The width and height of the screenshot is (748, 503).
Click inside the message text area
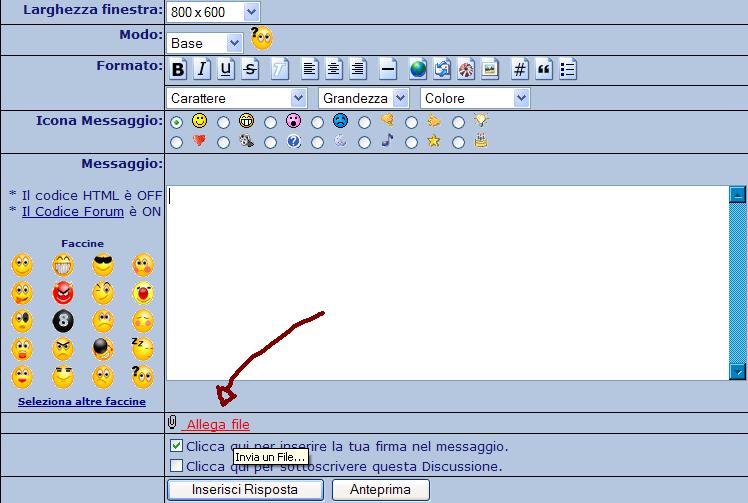(446, 282)
